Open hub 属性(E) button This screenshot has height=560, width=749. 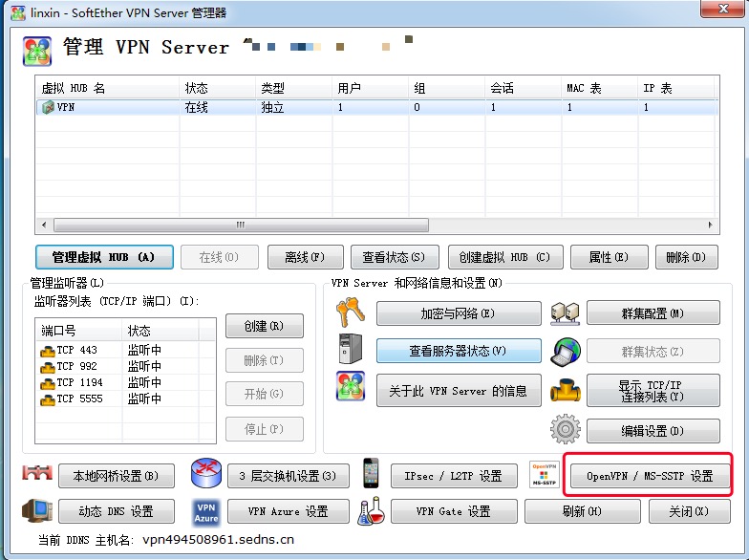(x=610, y=258)
